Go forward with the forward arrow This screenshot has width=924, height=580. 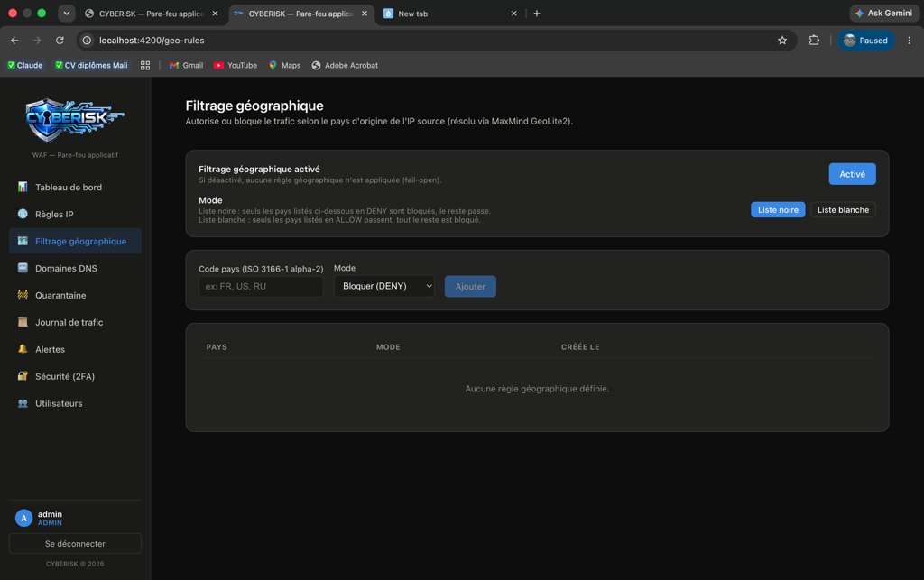(x=37, y=40)
